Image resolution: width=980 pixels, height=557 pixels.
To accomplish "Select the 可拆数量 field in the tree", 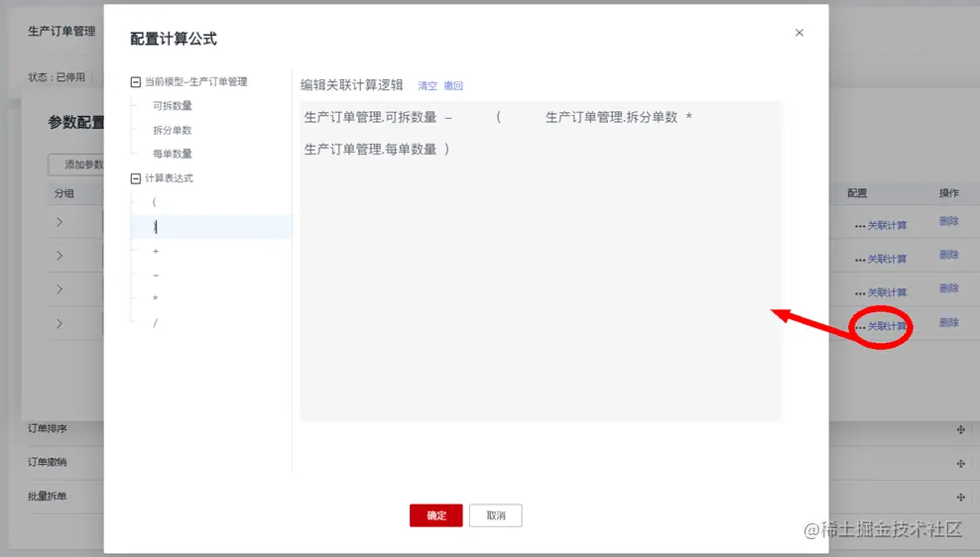I will [x=173, y=106].
